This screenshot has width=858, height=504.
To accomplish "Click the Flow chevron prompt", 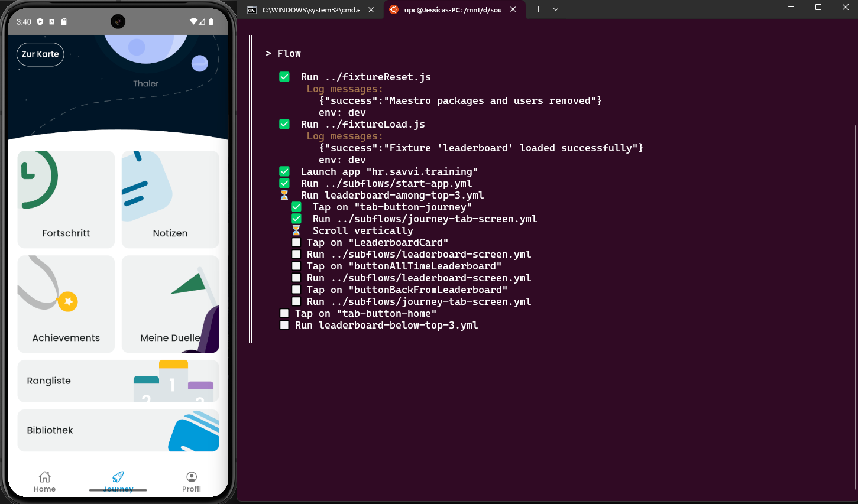I will pos(268,53).
